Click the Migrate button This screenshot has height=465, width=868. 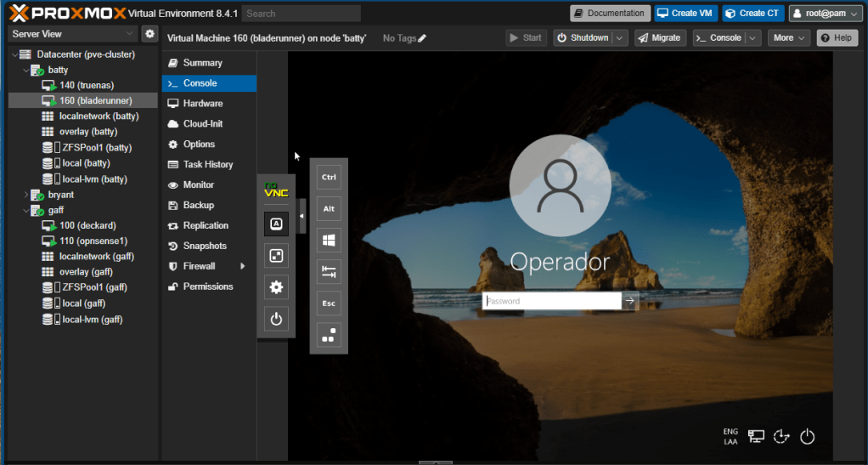tap(660, 38)
